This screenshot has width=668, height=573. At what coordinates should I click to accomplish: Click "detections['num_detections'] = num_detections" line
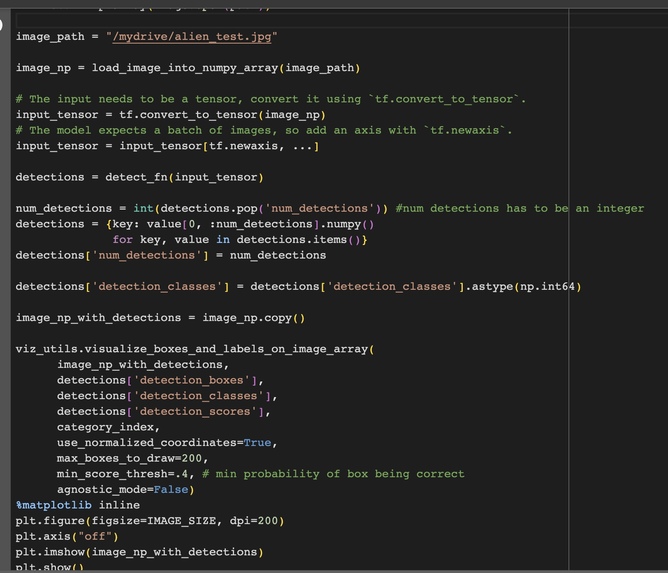click(x=171, y=255)
